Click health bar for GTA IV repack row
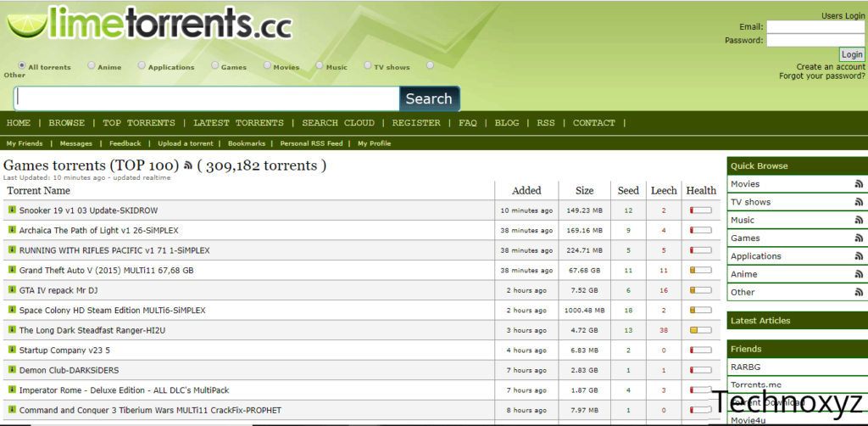Image resolution: width=868 pixels, height=426 pixels. [701, 290]
